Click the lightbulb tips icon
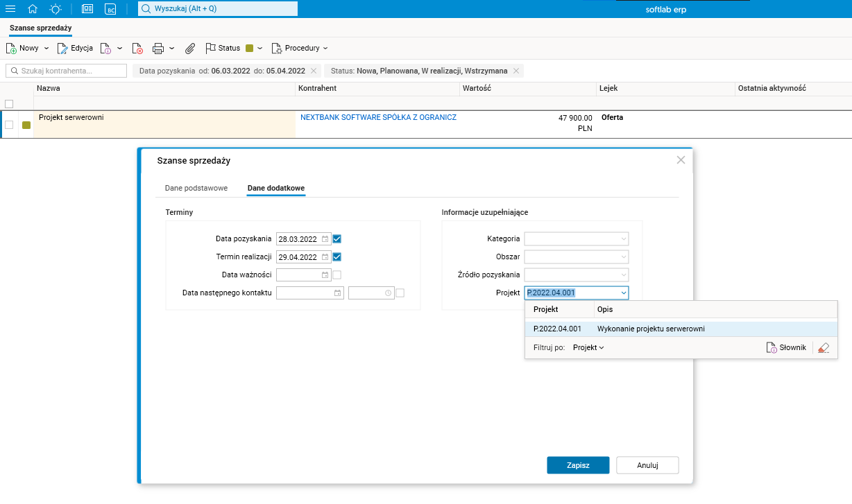The image size is (852, 504). pyautogui.click(x=56, y=9)
